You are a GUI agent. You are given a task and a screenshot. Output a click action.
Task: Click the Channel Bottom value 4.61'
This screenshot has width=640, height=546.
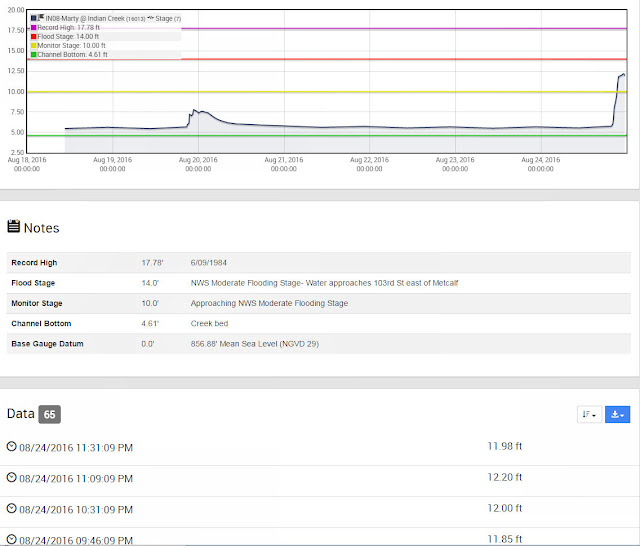click(150, 324)
